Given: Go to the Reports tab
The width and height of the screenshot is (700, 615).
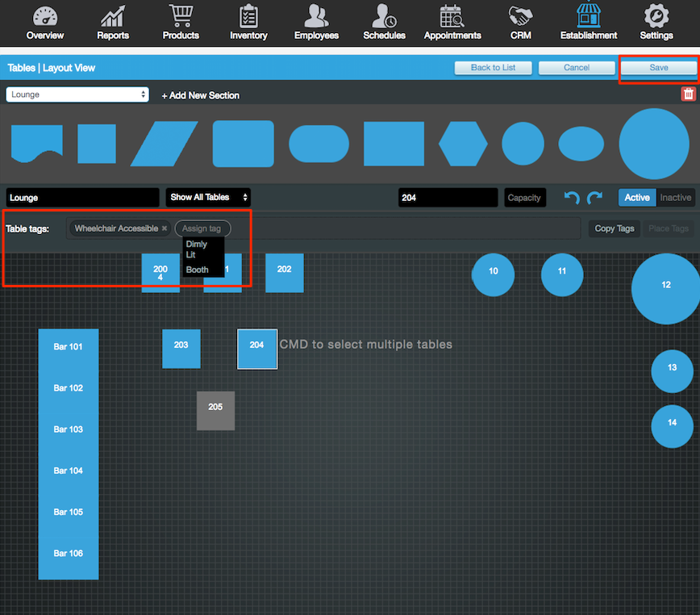Looking at the screenshot, I should click(x=113, y=23).
